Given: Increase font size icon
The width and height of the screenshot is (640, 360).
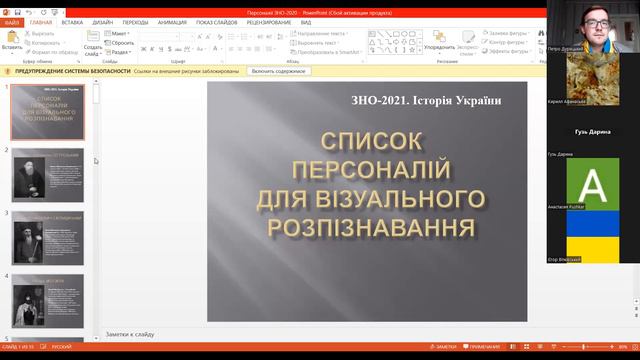Looking at the screenshot, I should (x=199, y=37).
